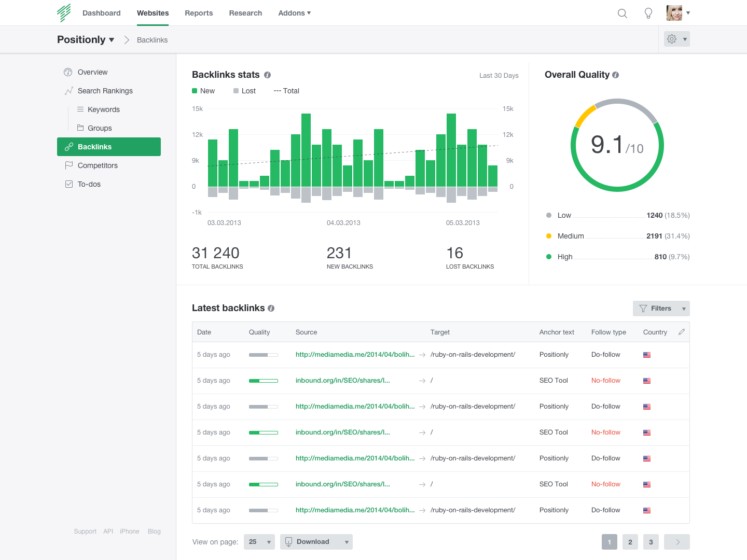Open the search magnifier icon
The image size is (747, 560).
click(622, 13)
